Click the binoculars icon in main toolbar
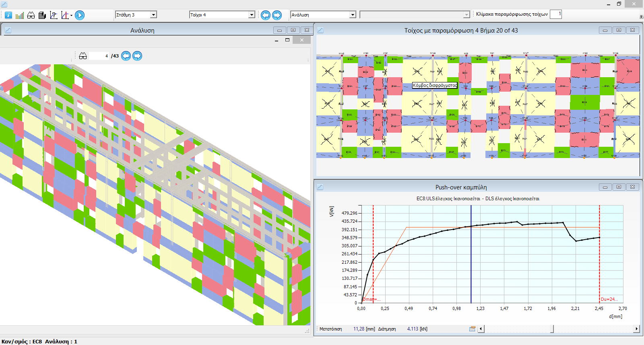This screenshot has width=644, height=345. 31,15
